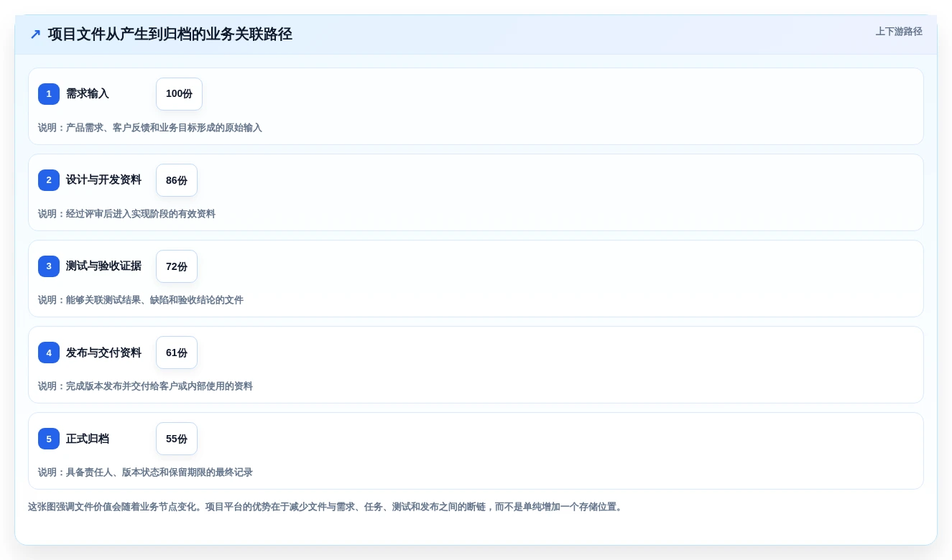The height and width of the screenshot is (560, 952).
Task: Click the description starting 说明：完成版本发布并交付
Action: coord(145,386)
